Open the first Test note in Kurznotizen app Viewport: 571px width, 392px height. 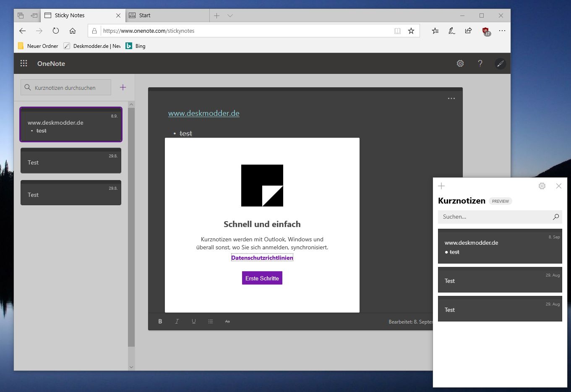point(500,280)
